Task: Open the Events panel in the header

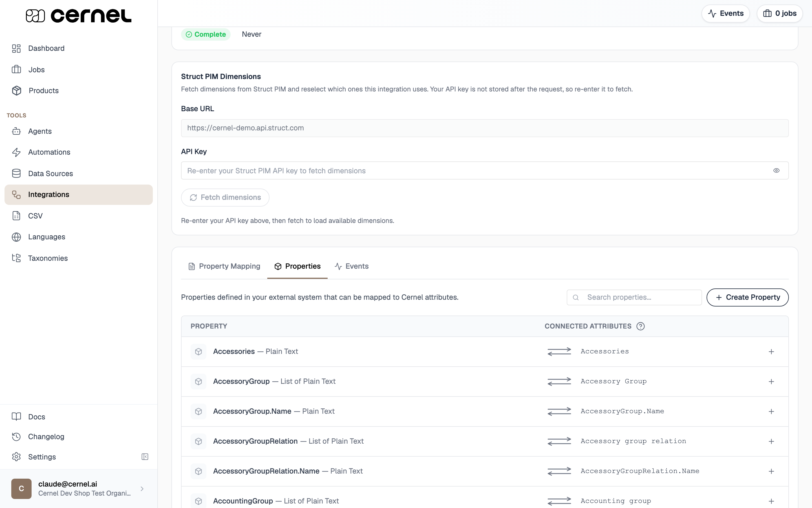Action: [x=725, y=14]
